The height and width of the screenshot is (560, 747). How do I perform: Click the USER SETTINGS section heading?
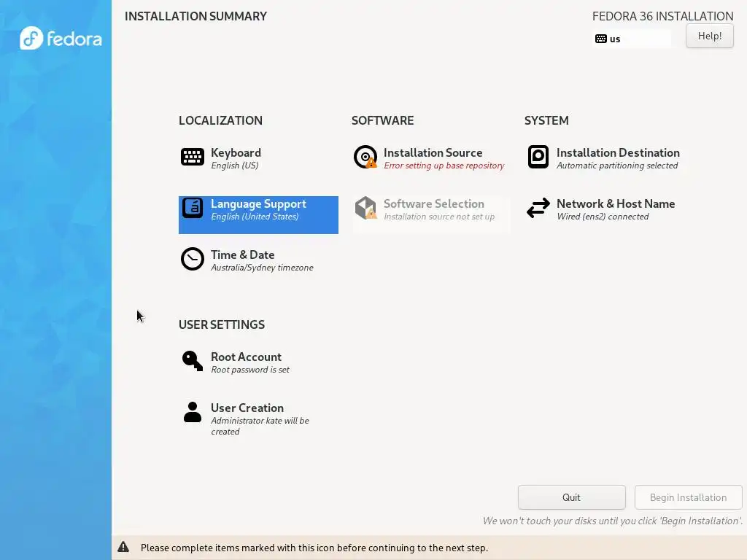pyautogui.click(x=222, y=324)
